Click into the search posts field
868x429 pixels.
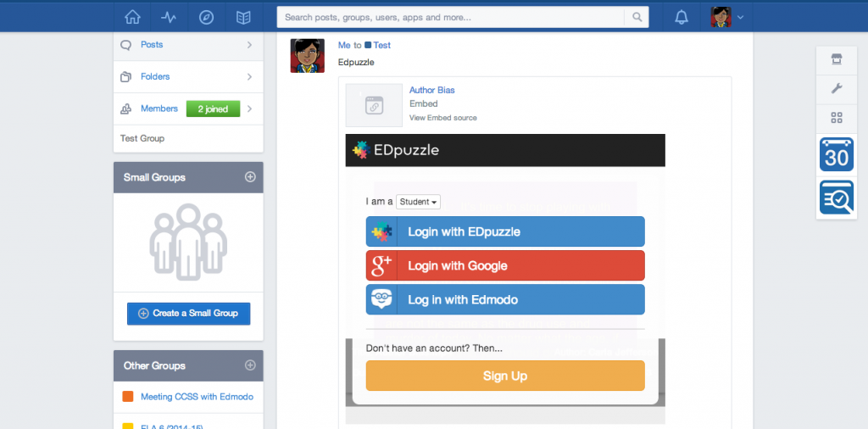point(451,17)
